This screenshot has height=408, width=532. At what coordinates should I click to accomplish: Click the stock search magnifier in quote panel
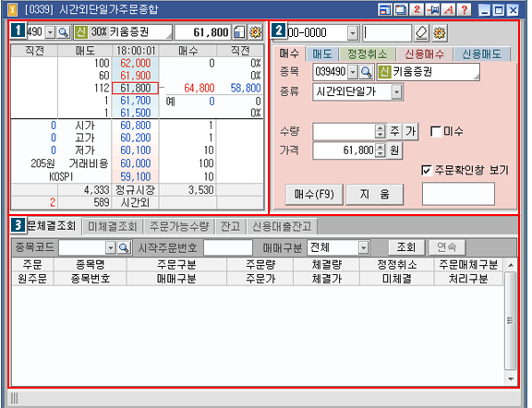click(x=63, y=32)
